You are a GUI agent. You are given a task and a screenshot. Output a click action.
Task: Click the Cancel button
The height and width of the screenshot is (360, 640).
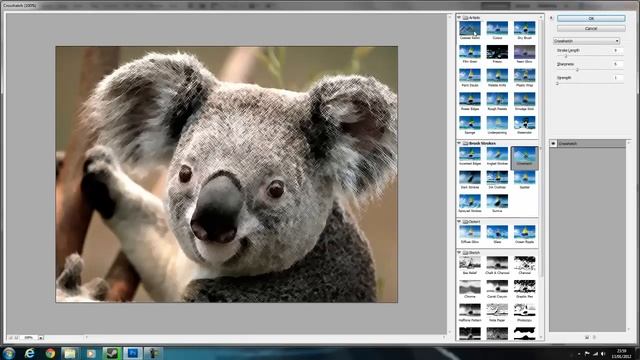[591, 29]
